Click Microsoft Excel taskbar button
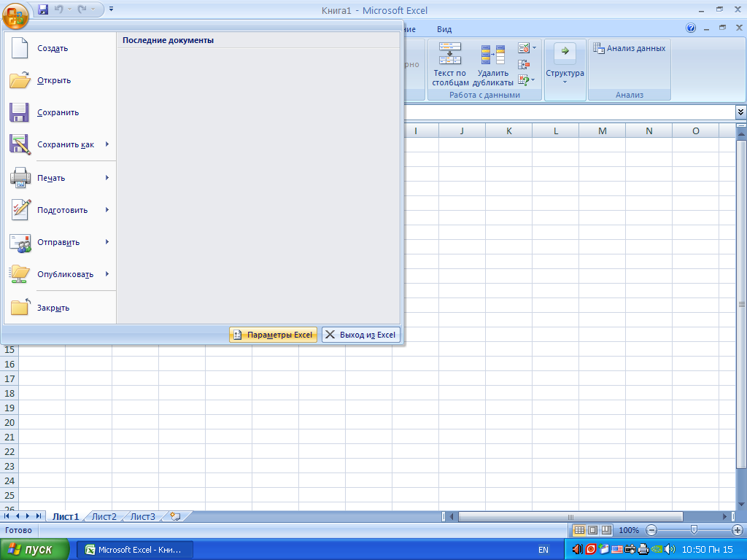This screenshot has height=560, width=747. pos(135,550)
